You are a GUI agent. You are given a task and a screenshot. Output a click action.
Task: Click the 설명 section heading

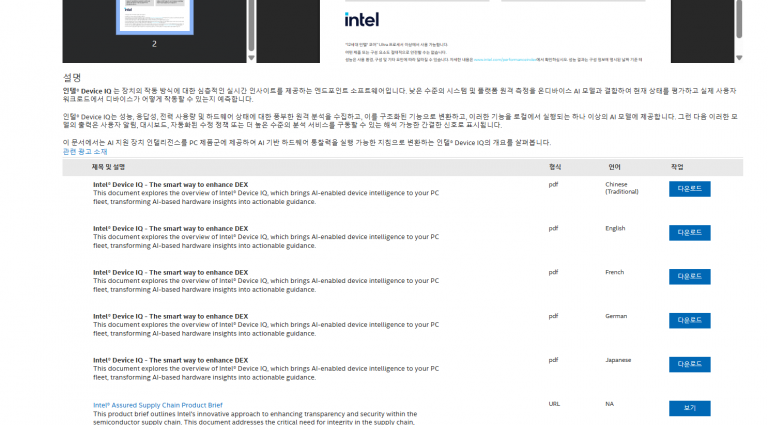pyautogui.click(x=72, y=77)
